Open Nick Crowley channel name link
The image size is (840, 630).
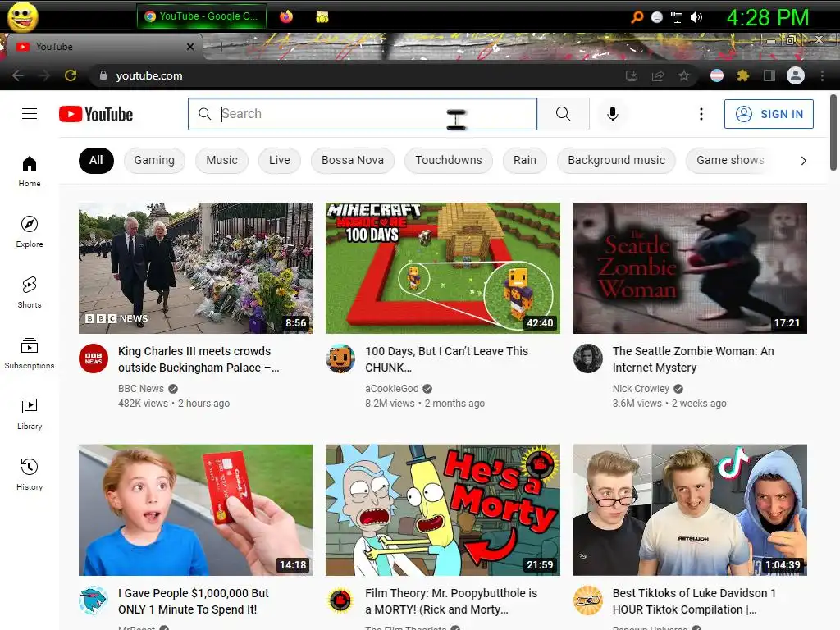tap(641, 388)
